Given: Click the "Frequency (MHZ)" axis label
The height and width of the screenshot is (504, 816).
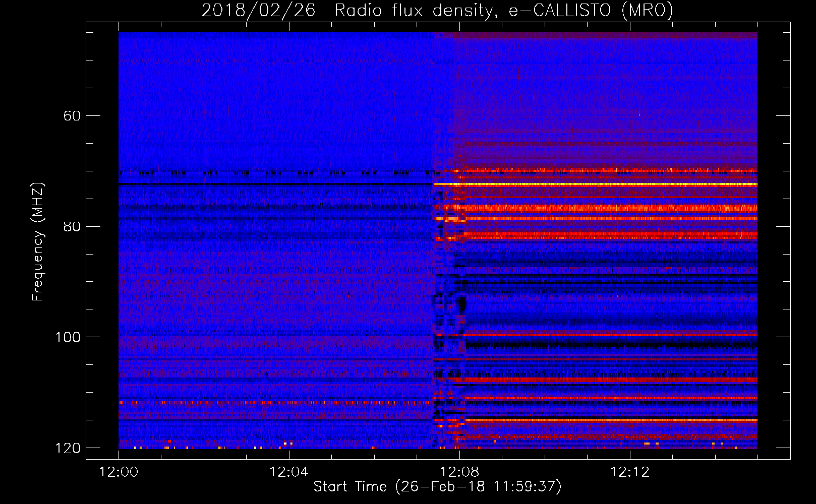Looking at the screenshot, I should tap(37, 242).
